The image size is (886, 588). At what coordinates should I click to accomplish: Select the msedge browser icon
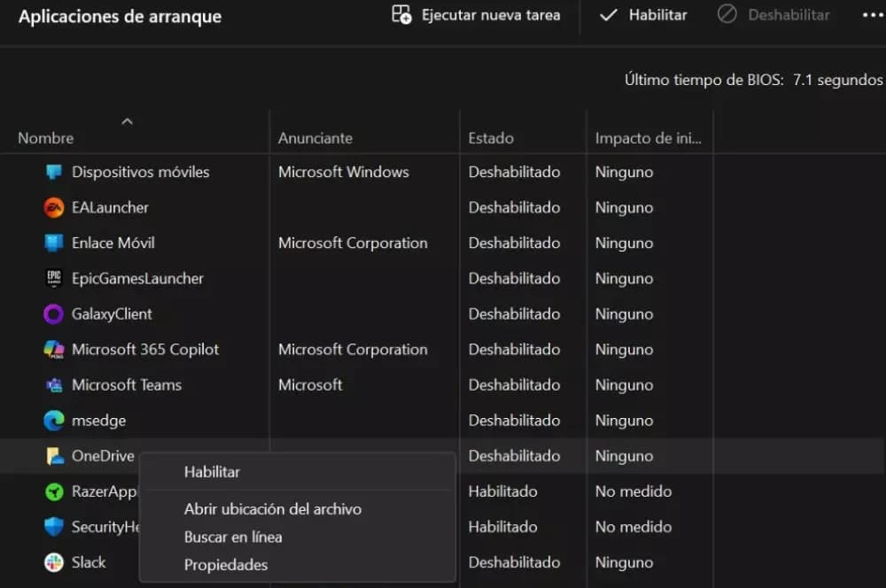(54, 421)
